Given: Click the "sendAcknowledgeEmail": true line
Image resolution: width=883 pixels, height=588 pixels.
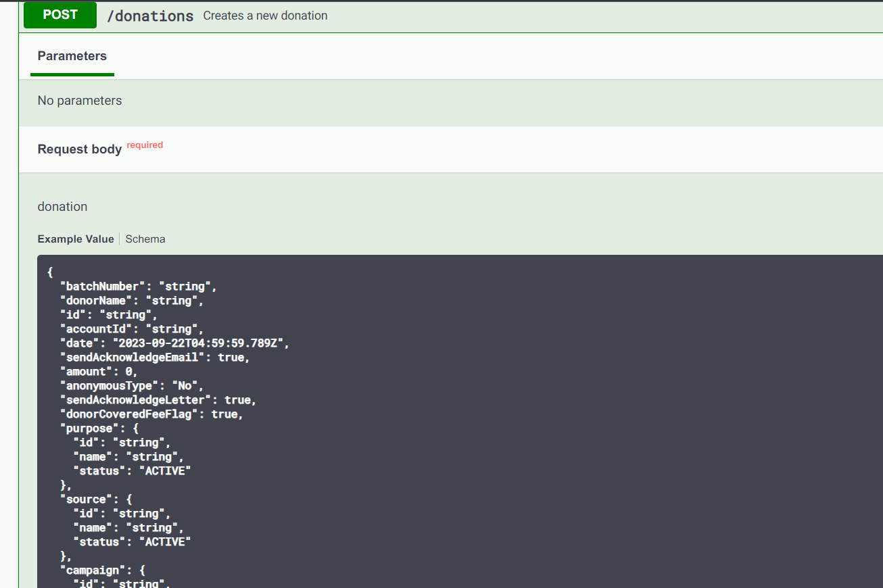Looking at the screenshot, I should click(156, 358).
